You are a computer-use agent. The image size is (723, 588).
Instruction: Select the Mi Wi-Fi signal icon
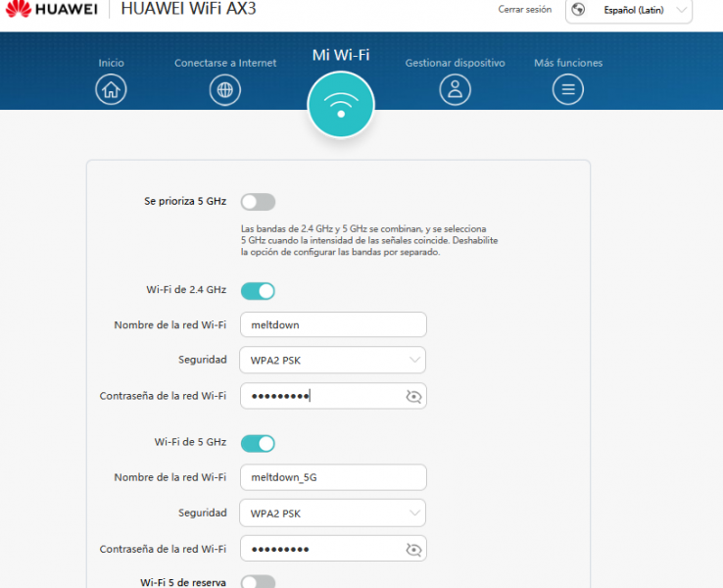[x=341, y=105]
